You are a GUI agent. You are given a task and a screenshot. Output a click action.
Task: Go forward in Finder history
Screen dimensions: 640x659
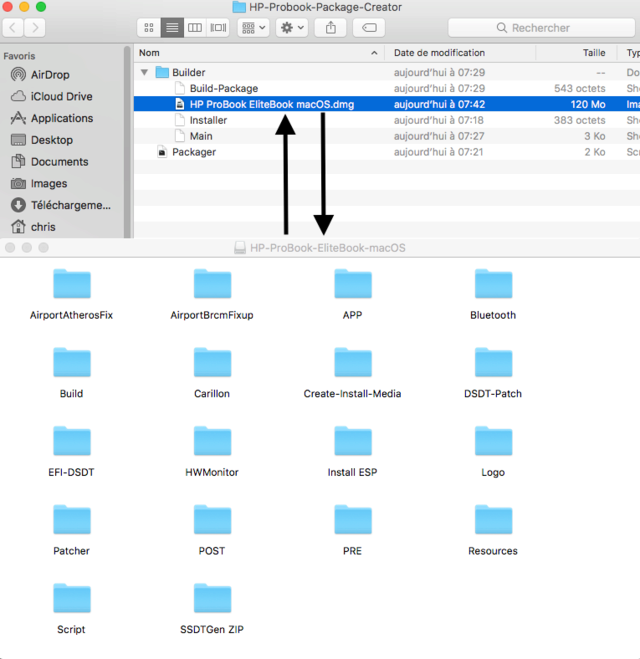click(35, 28)
